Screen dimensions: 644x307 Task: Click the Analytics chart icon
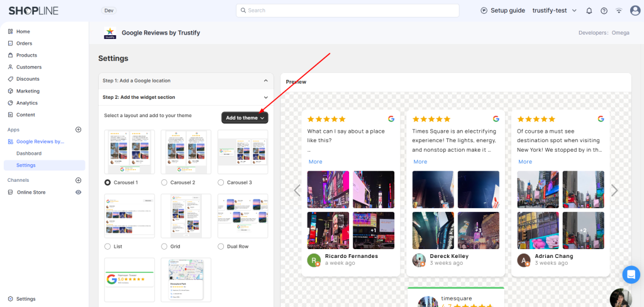coord(10,103)
